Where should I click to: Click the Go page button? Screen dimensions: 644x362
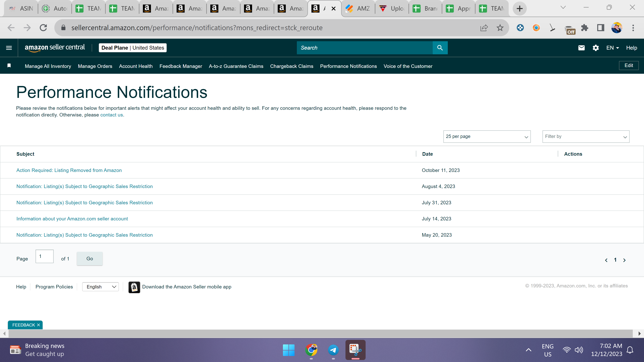[90, 259]
